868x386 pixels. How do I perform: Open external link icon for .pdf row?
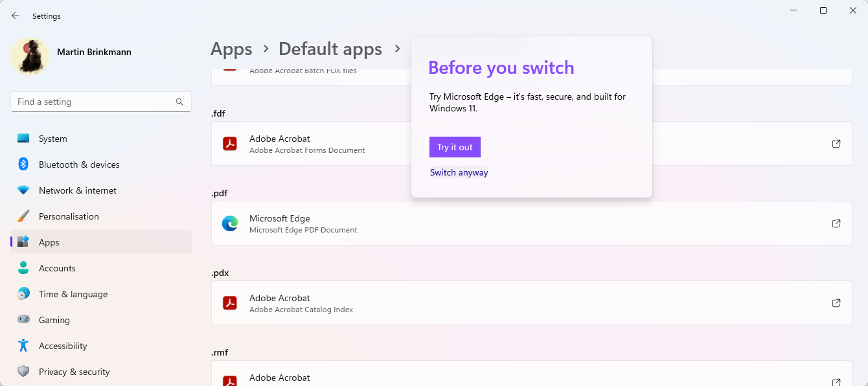836,223
